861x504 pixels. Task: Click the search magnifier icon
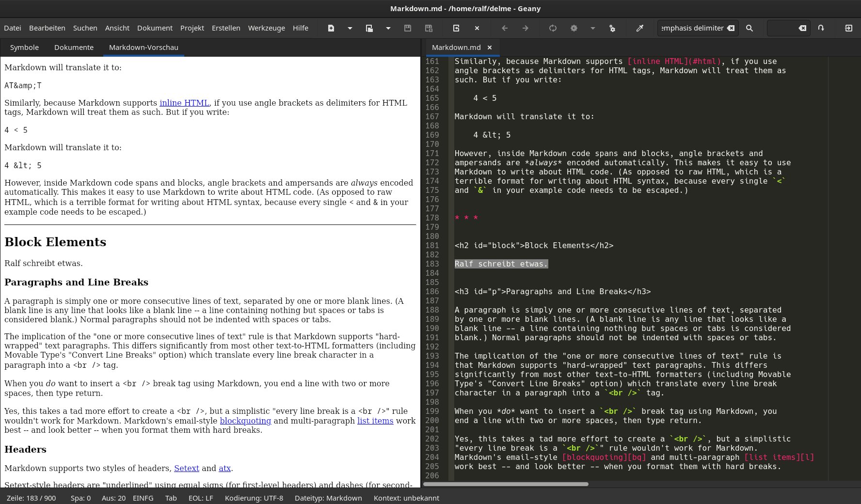click(749, 28)
